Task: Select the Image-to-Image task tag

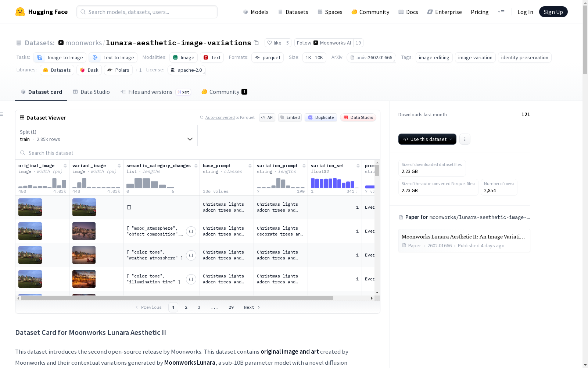Action: [60, 57]
